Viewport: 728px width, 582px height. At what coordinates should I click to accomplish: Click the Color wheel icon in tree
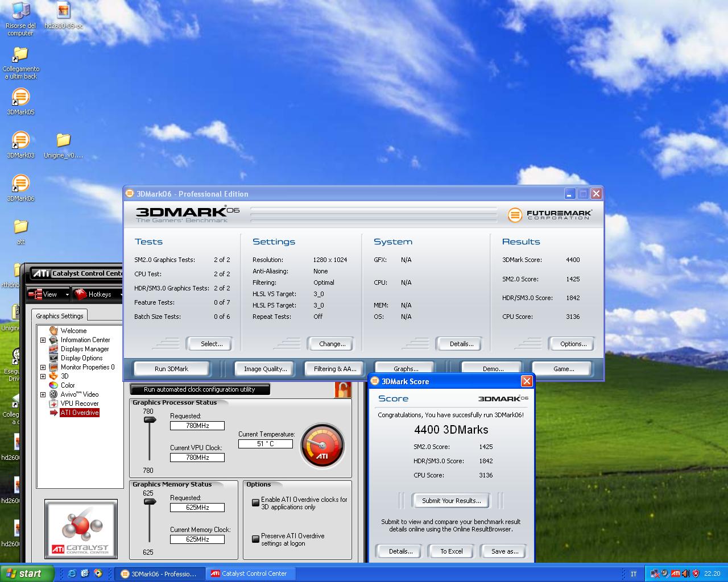pyautogui.click(x=53, y=385)
